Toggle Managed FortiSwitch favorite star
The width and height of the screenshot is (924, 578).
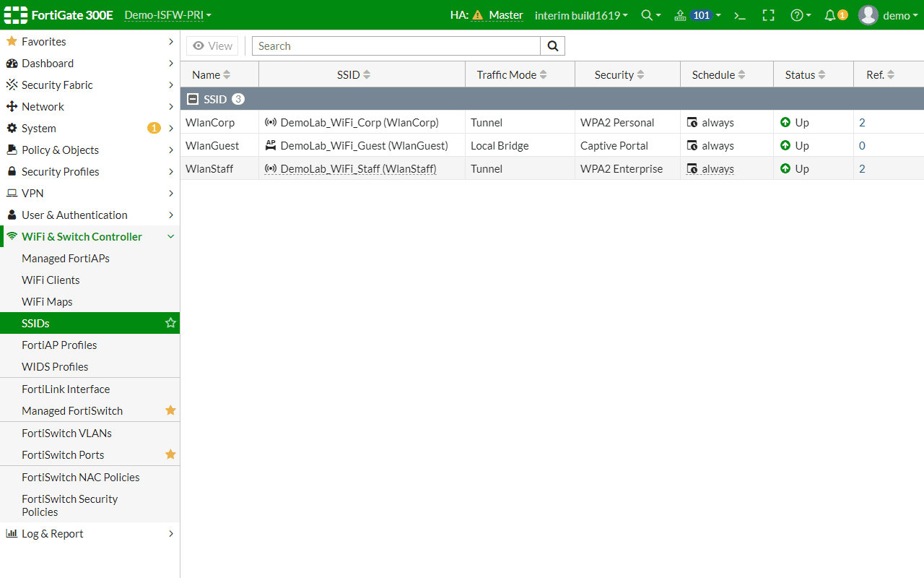(170, 410)
